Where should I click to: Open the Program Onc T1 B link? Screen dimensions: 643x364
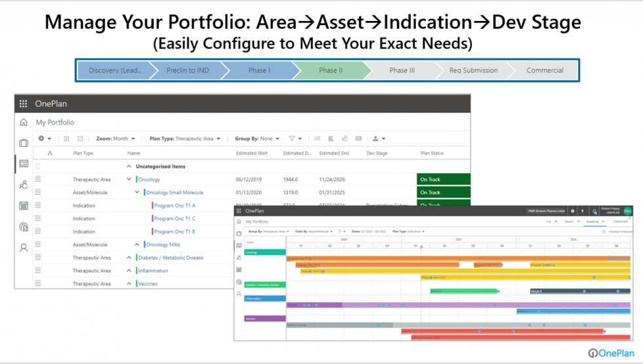175,232
